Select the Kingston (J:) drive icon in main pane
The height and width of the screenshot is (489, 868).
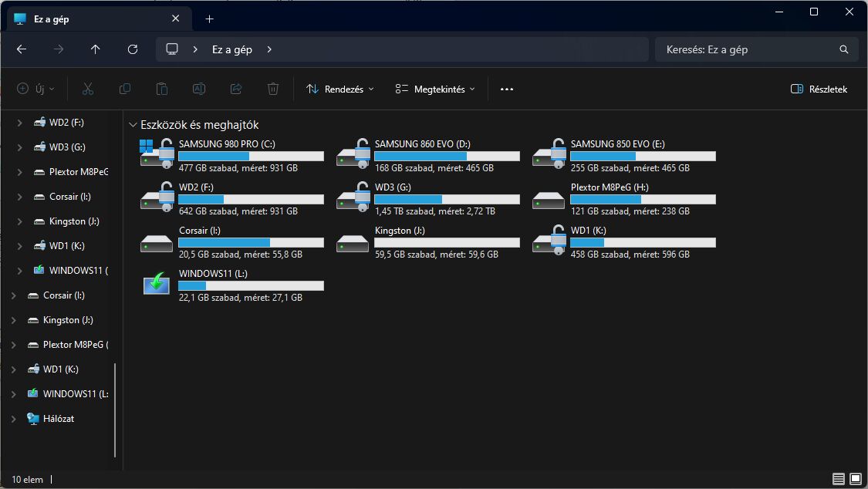coord(353,244)
